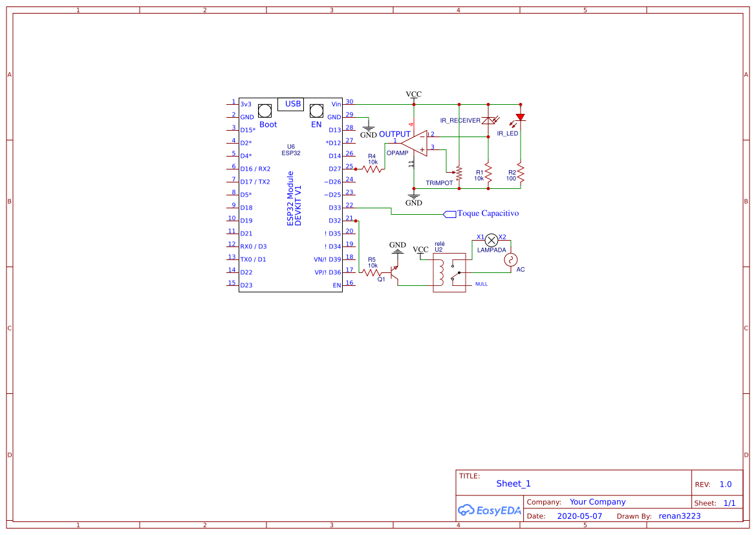756x535 pixels.
Task: Click the OPAMP triangle symbol
Action: tap(414, 143)
